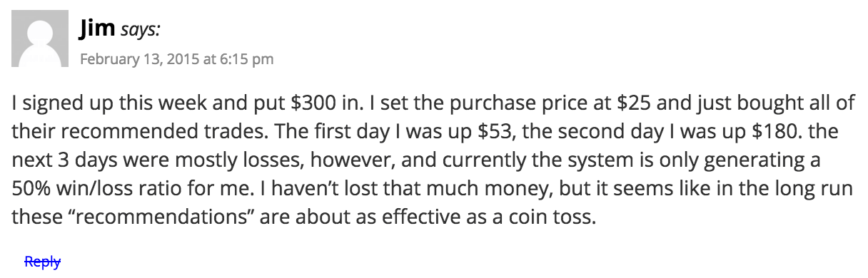Click the strikethrough Reply link
868x278 pixels.
coord(42,262)
